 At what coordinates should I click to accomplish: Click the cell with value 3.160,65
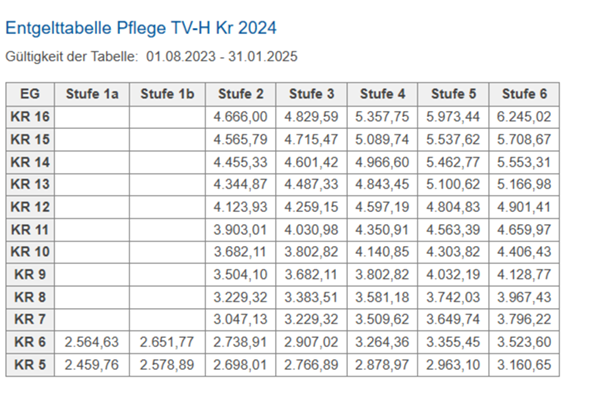point(524,365)
